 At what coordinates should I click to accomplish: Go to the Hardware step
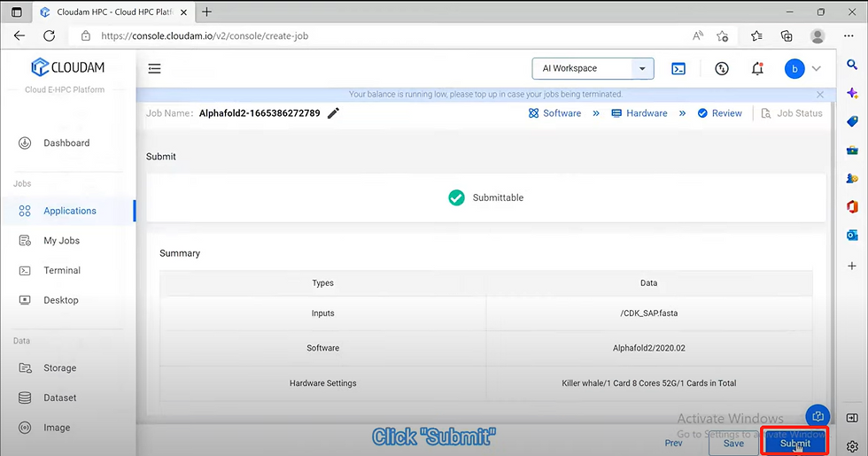coord(639,113)
